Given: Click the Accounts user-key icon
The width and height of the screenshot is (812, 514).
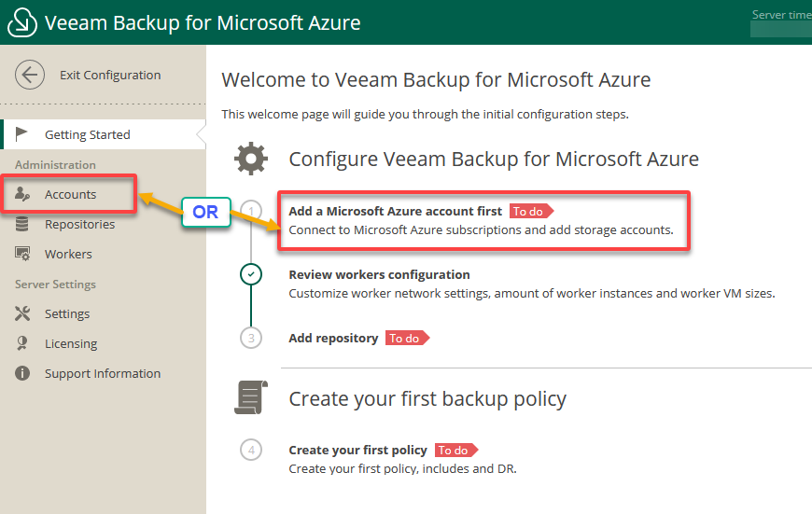Looking at the screenshot, I should [x=22, y=194].
